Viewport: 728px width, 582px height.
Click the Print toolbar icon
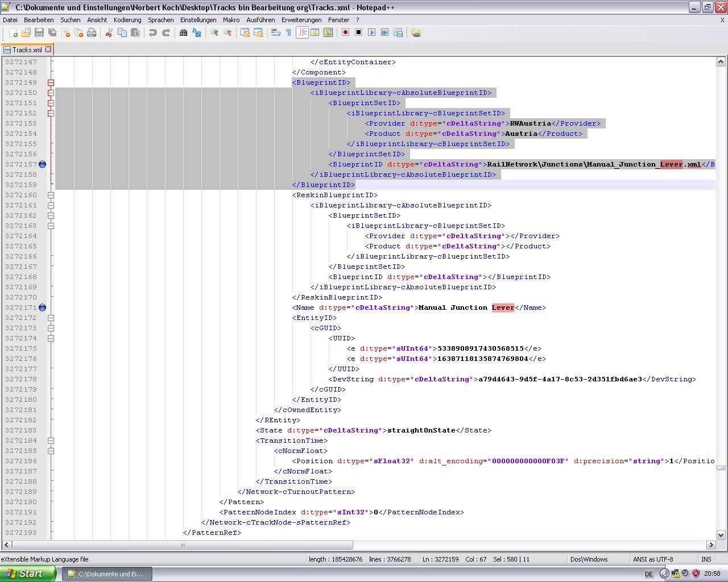(x=92, y=33)
